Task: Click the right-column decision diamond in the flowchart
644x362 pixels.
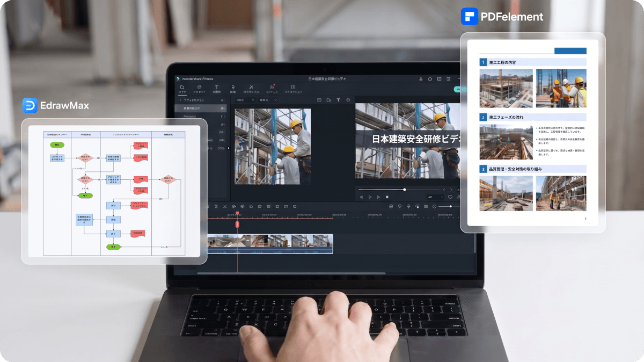Action: click(168, 179)
